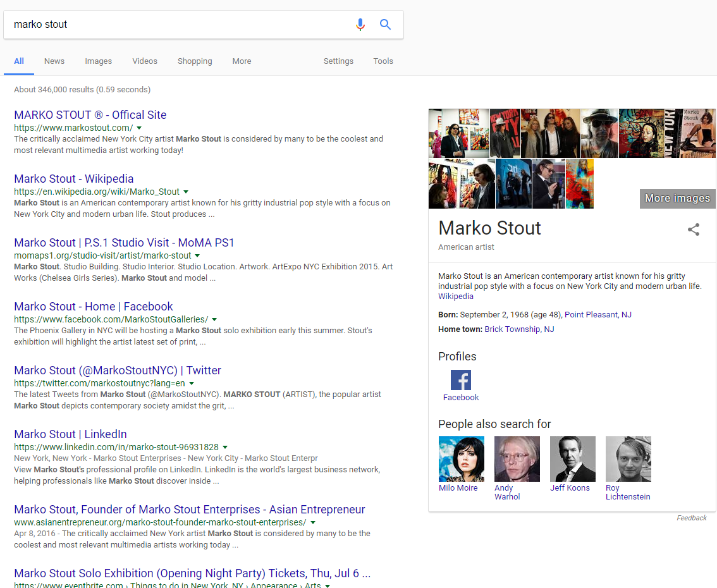Open the Facebook profile icon
717x588 pixels.
pos(460,380)
